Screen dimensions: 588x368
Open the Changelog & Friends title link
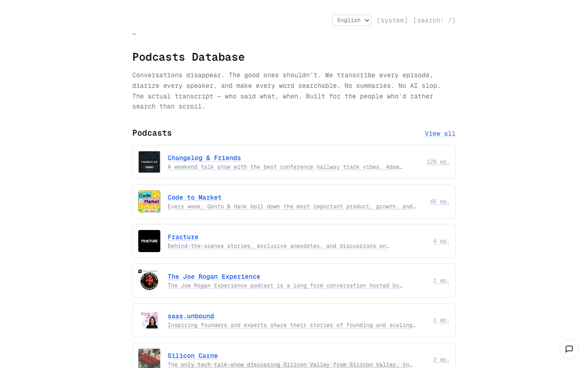click(204, 158)
